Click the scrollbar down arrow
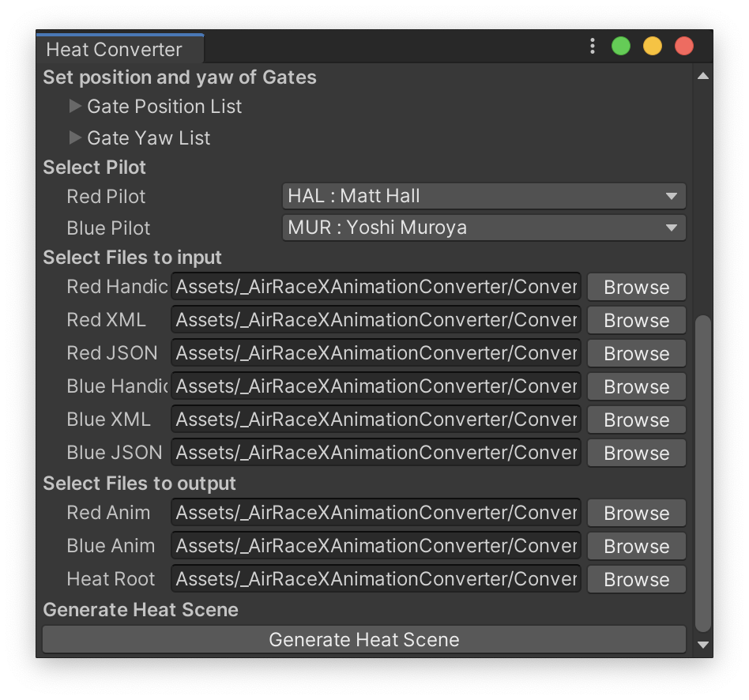Screen dimensions: 749x700 (x=702, y=645)
